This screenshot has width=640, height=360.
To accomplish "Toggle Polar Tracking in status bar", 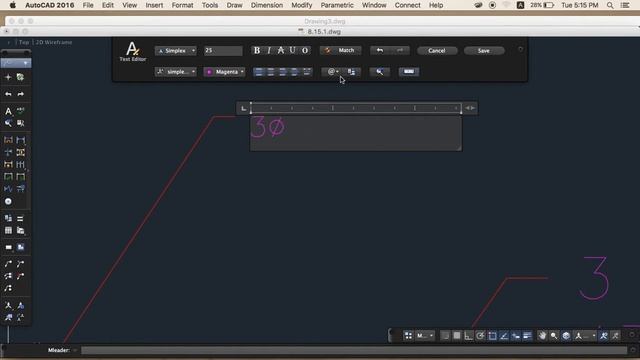I will (x=480, y=336).
